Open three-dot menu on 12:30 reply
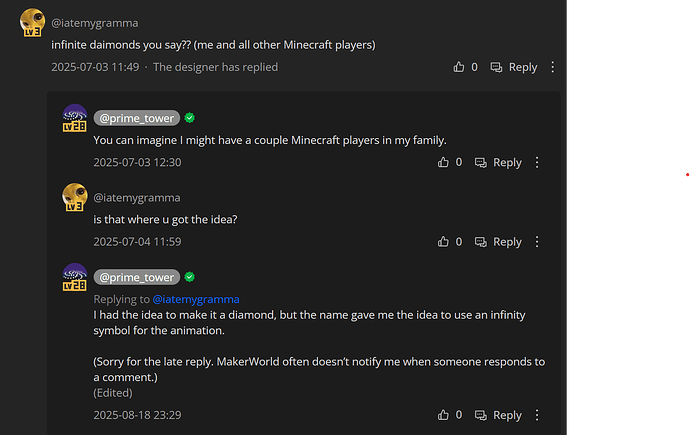The width and height of the screenshot is (690, 435). [x=537, y=162]
